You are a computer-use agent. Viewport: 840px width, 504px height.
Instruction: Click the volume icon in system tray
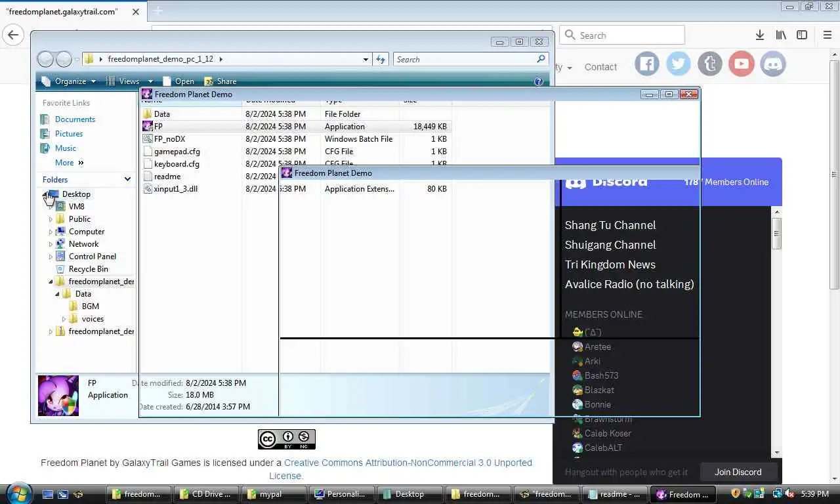pos(789,493)
